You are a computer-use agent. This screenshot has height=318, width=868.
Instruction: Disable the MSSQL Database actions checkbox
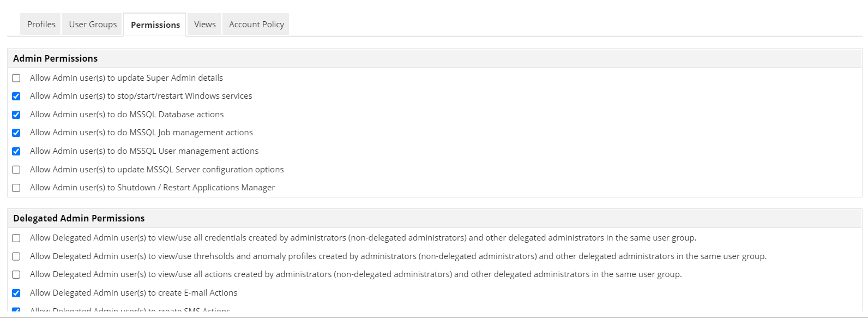pyautogui.click(x=16, y=115)
